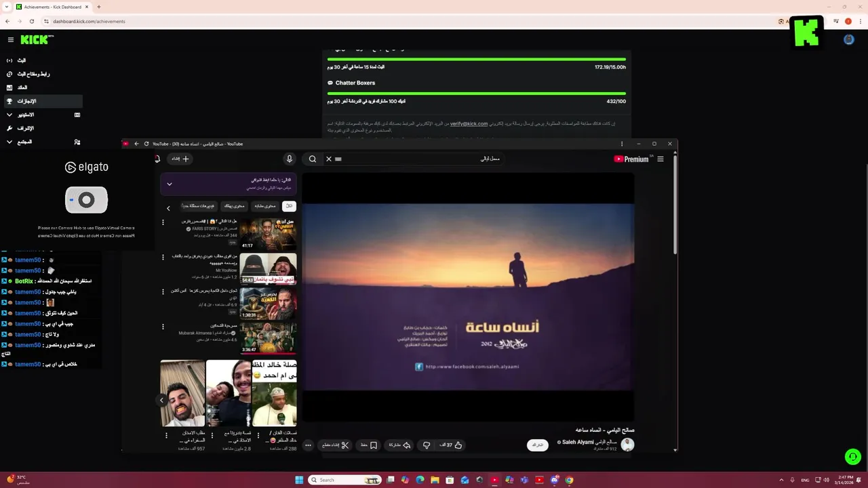
Task: Click the streaming hours progress bar
Action: click(x=476, y=60)
